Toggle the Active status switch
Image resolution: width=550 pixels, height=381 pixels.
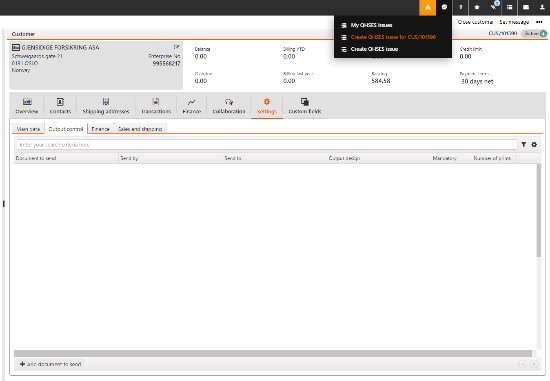(x=534, y=34)
